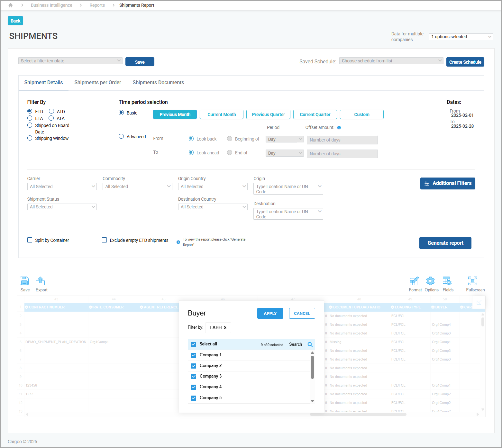Screen dimensions: 502x448
Task: Check Exclude empty ETD shipments box
Action: [x=105, y=240]
